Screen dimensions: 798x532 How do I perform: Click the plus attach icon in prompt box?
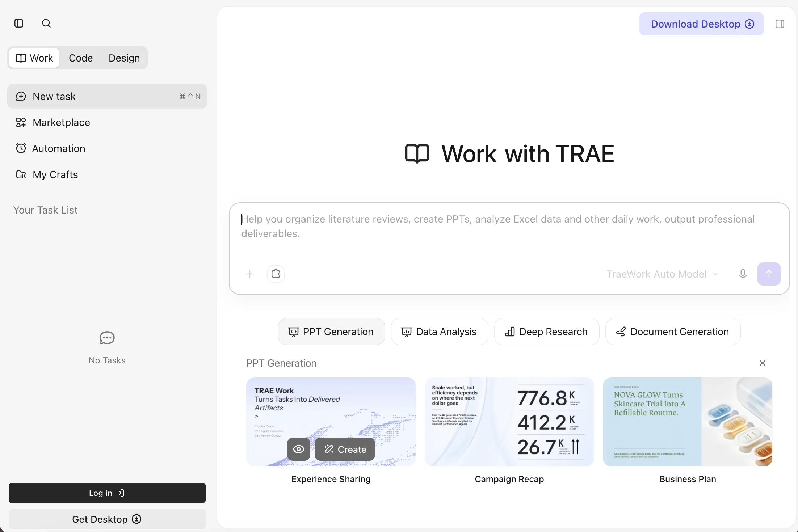tap(250, 274)
